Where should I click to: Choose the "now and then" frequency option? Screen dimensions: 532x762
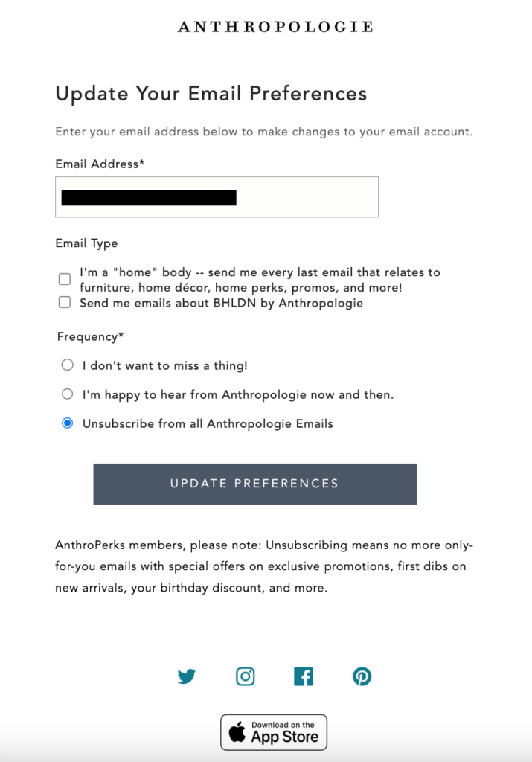68,394
